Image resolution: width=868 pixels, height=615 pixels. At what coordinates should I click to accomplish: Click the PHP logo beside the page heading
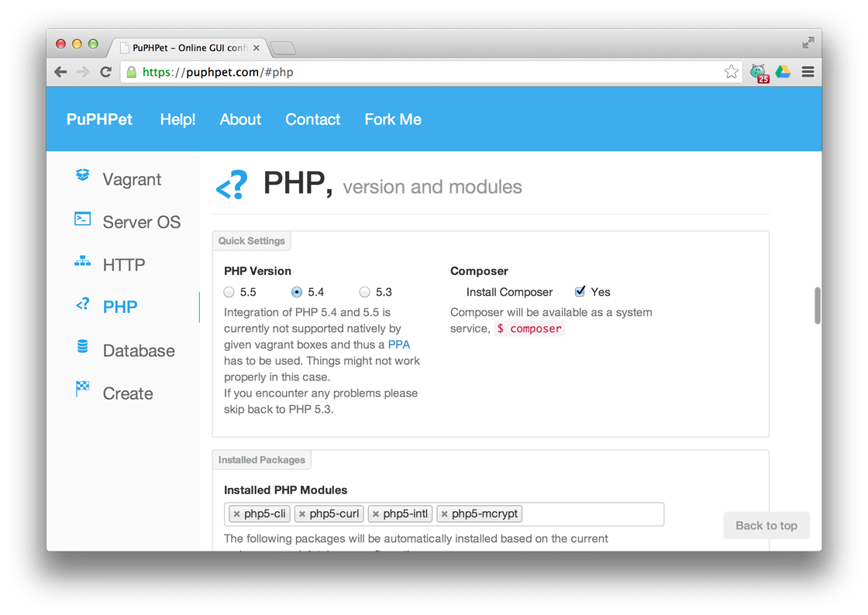229,184
